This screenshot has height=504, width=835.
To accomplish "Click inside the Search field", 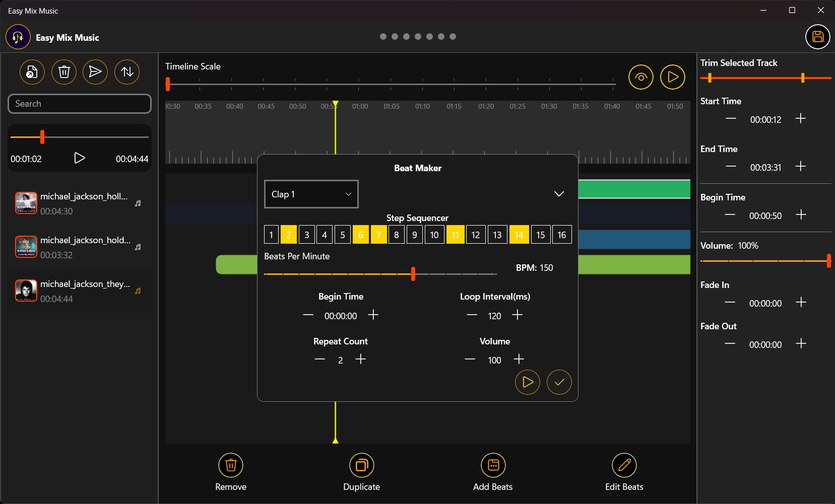I will (79, 104).
